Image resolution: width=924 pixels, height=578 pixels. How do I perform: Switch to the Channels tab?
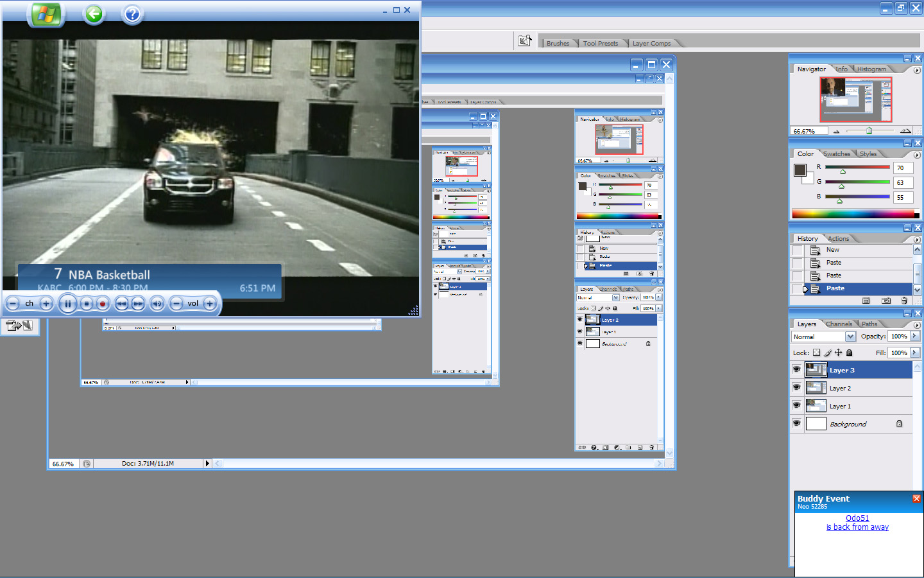(x=839, y=324)
